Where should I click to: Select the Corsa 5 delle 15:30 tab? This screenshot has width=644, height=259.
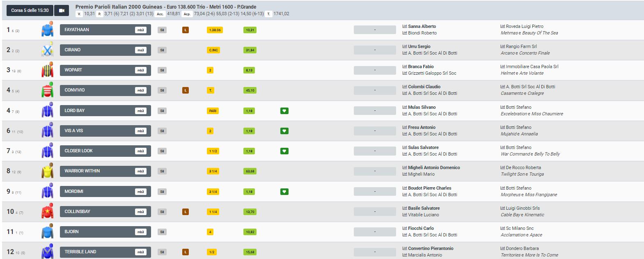(30, 10)
